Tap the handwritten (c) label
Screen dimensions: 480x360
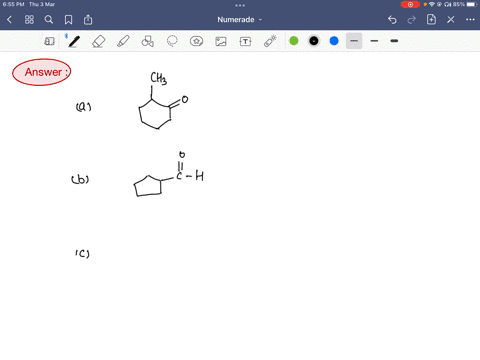click(x=82, y=253)
